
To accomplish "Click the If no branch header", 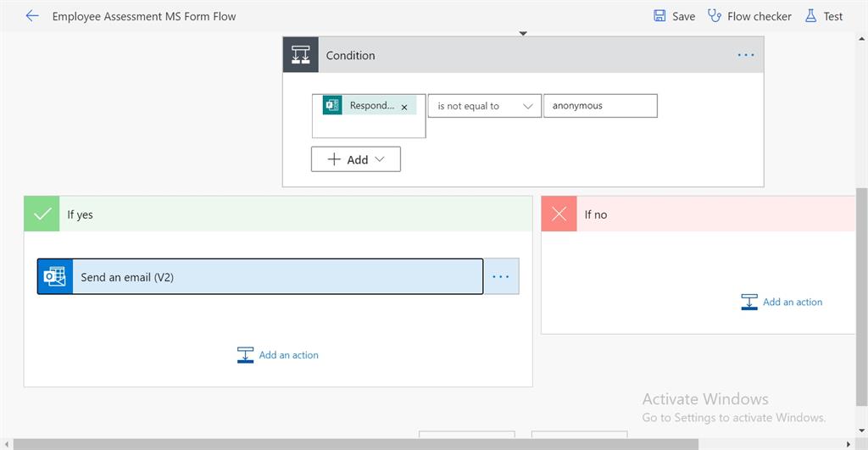I will (698, 214).
